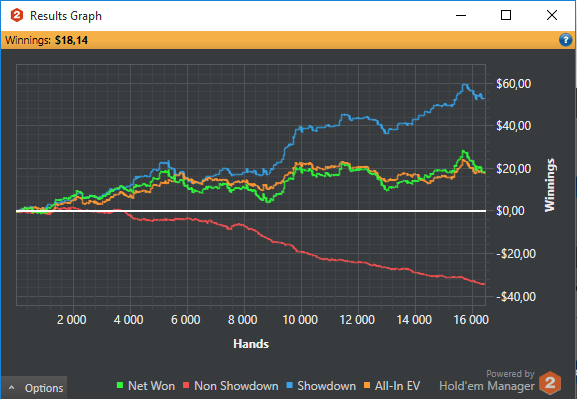Open the blue help question-mark icon

[x=565, y=40]
